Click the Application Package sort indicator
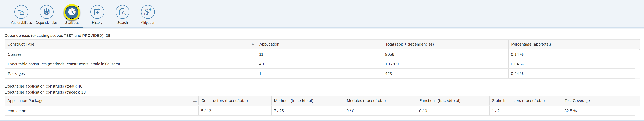The image size is (644, 121). coord(195,101)
